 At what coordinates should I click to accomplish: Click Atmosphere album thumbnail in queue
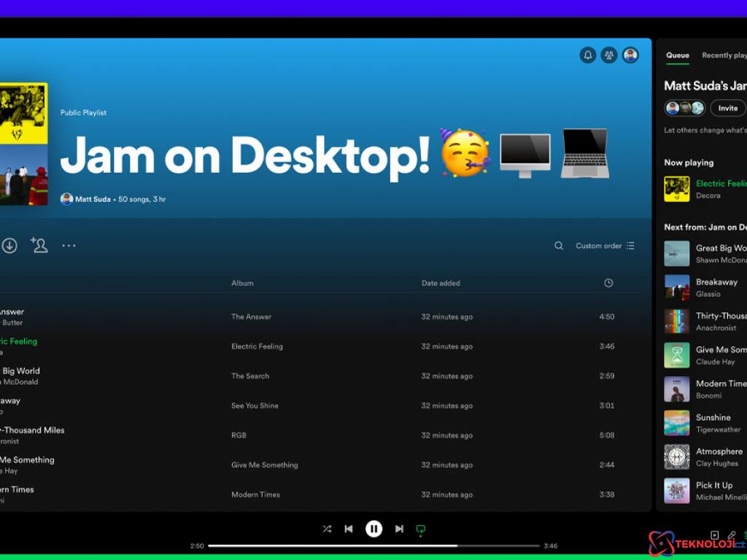tap(676, 456)
